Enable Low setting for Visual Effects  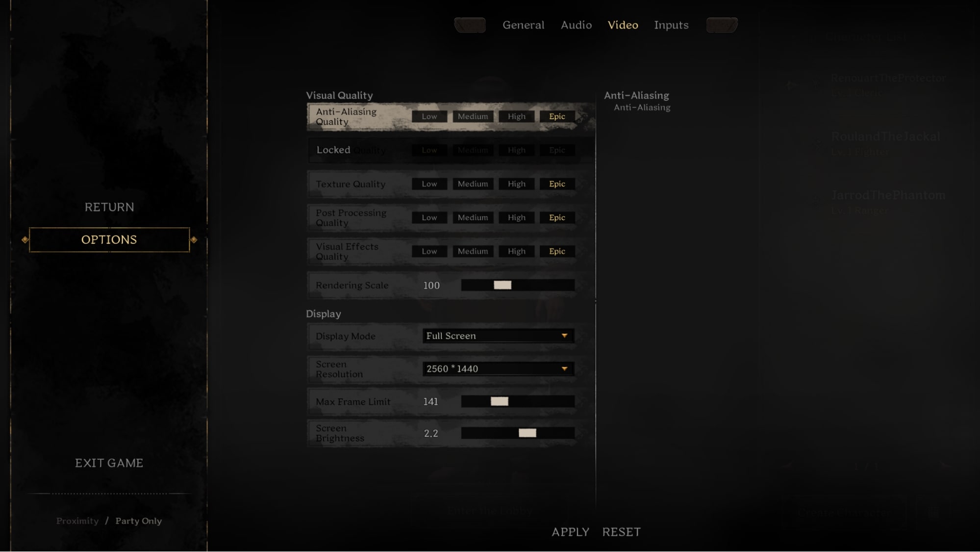tap(429, 251)
